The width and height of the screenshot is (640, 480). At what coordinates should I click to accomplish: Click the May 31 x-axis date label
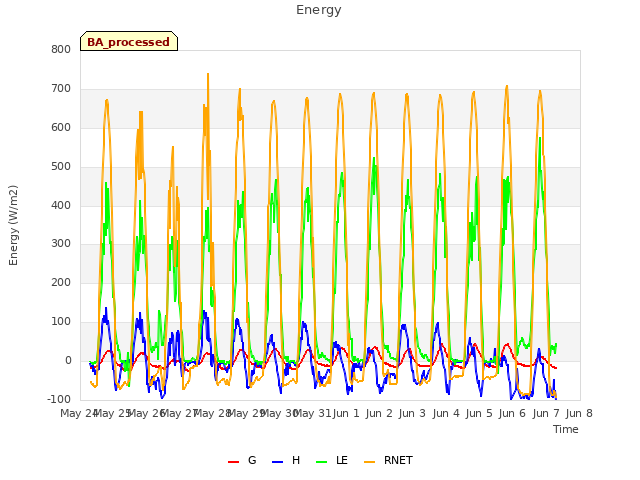312,413
